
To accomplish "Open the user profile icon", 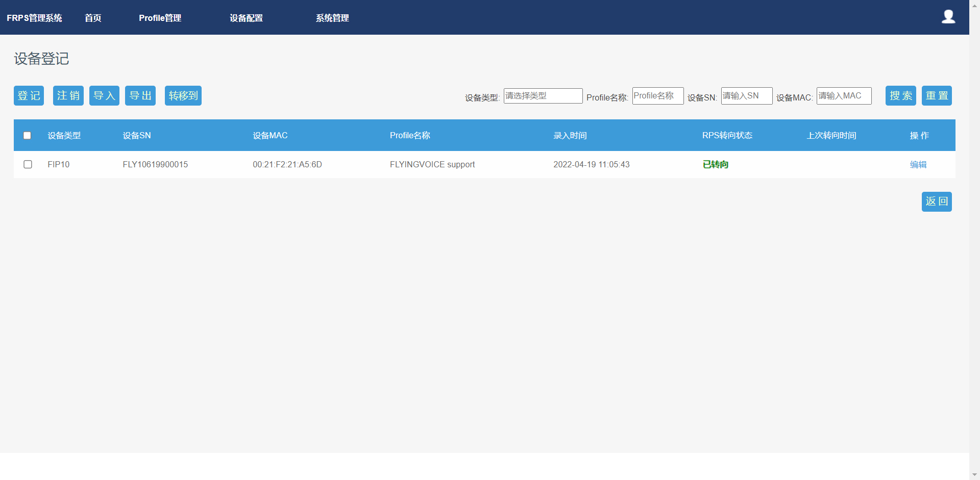I will tap(948, 17).
